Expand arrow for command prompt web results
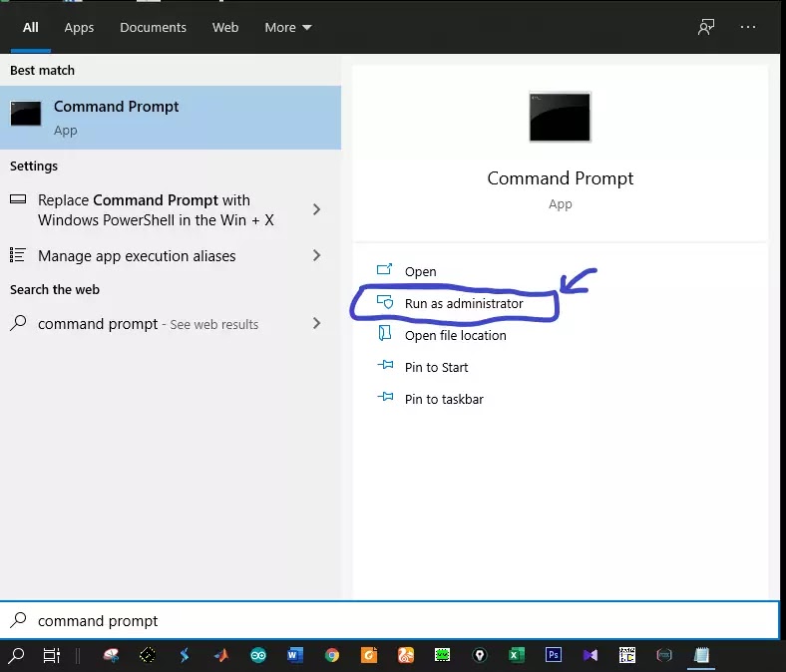 pyautogui.click(x=316, y=323)
